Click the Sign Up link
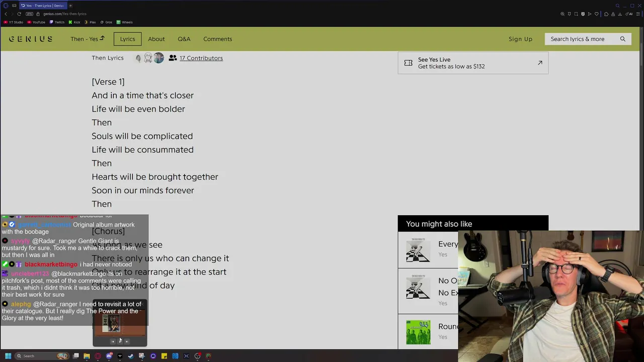The height and width of the screenshot is (362, 644). pyautogui.click(x=520, y=39)
